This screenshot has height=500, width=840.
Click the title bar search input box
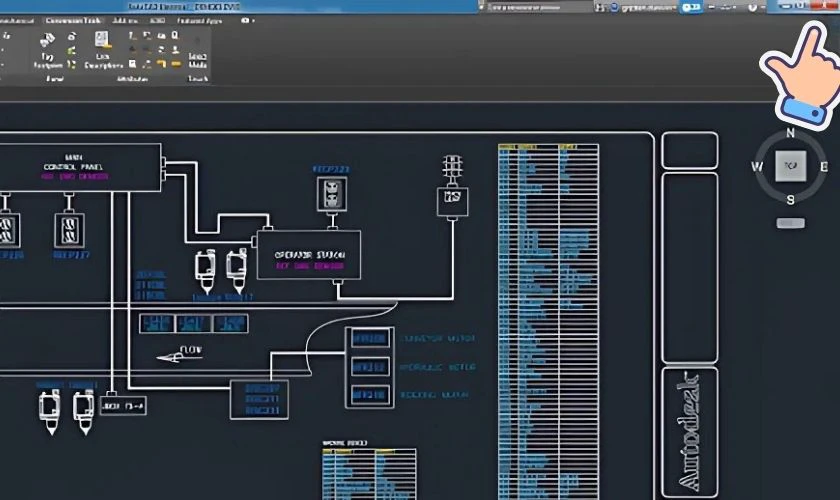click(540, 7)
